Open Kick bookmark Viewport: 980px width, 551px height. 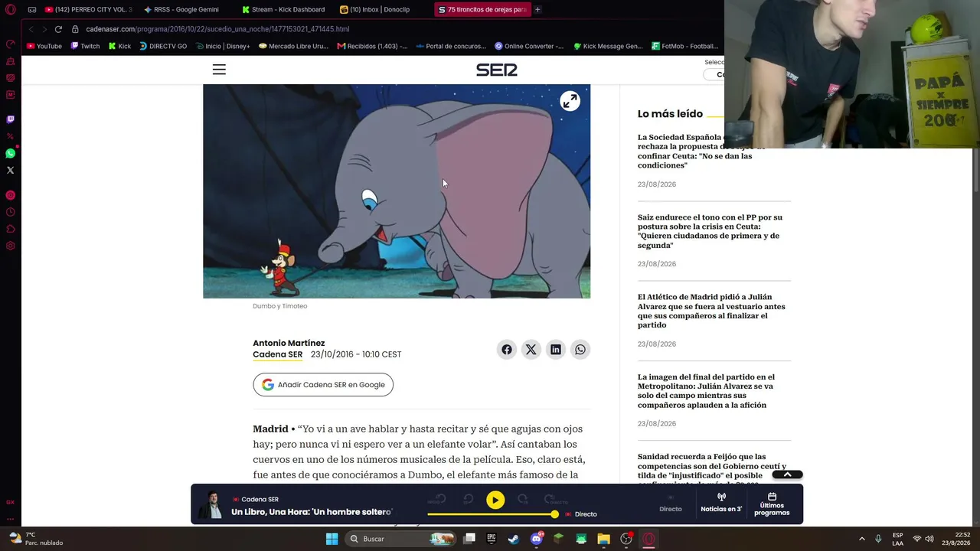point(119,46)
